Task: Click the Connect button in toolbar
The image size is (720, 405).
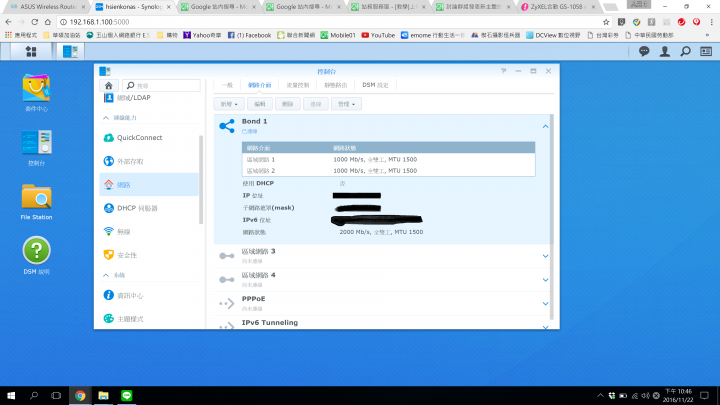Action: (x=315, y=104)
